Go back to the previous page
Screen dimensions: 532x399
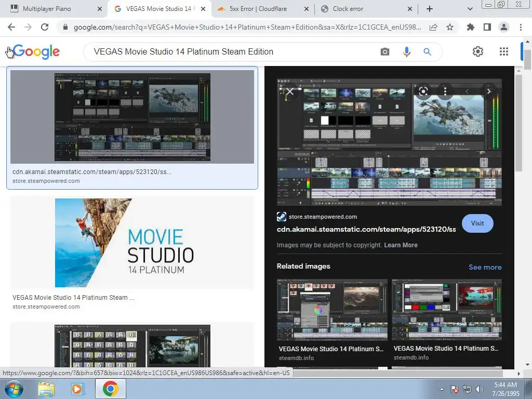coord(11,27)
